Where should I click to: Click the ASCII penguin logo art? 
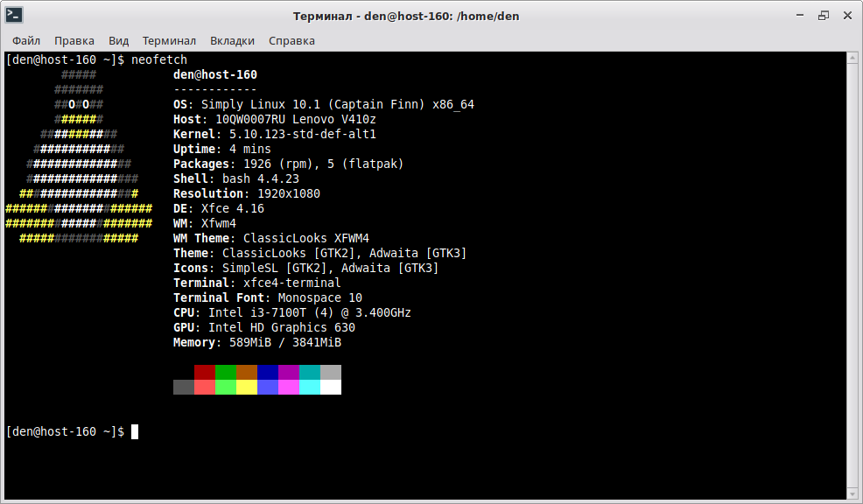79,157
